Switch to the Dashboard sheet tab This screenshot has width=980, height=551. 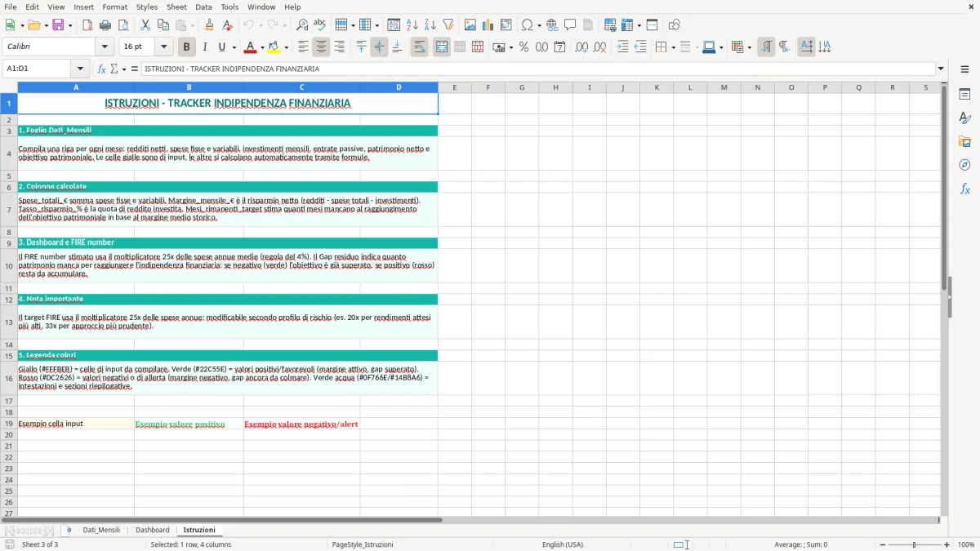tap(153, 530)
